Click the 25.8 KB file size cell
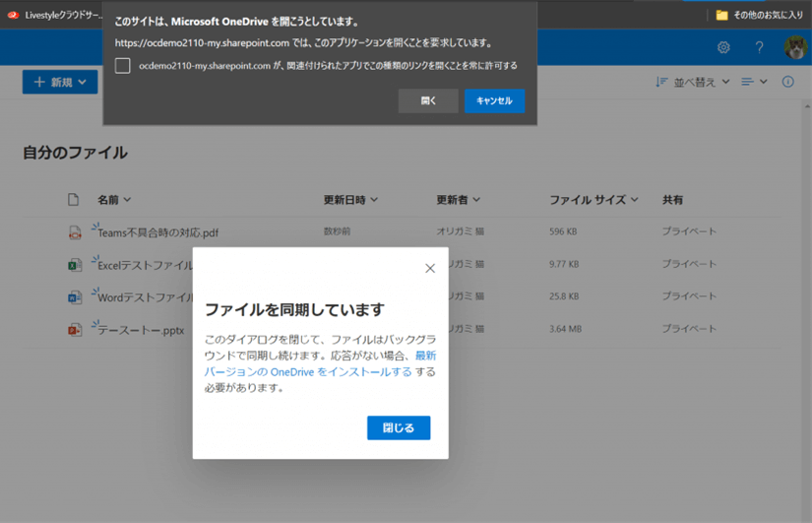 [564, 295]
